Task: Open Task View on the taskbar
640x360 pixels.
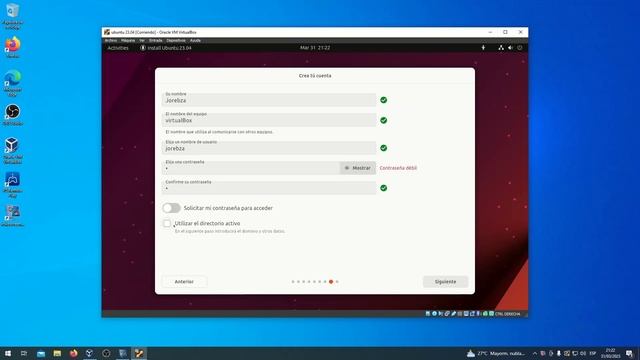Action: click(24, 353)
